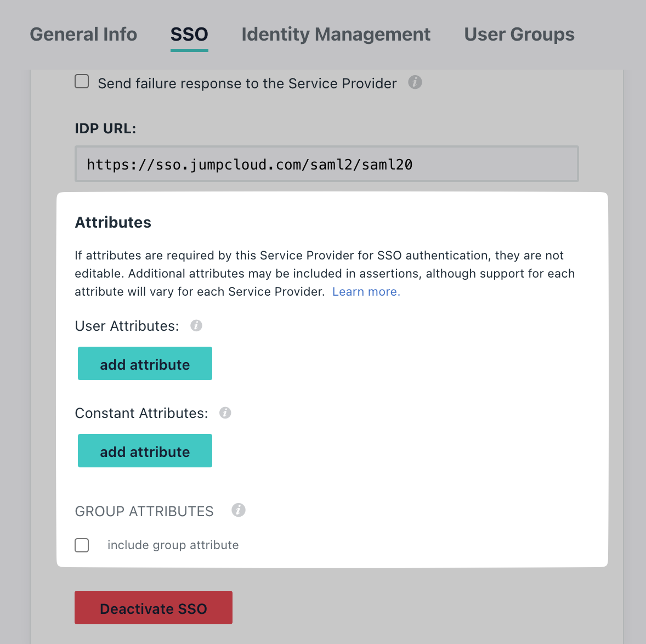Click add attribute under Constant Attributes

tap(145, 450)
